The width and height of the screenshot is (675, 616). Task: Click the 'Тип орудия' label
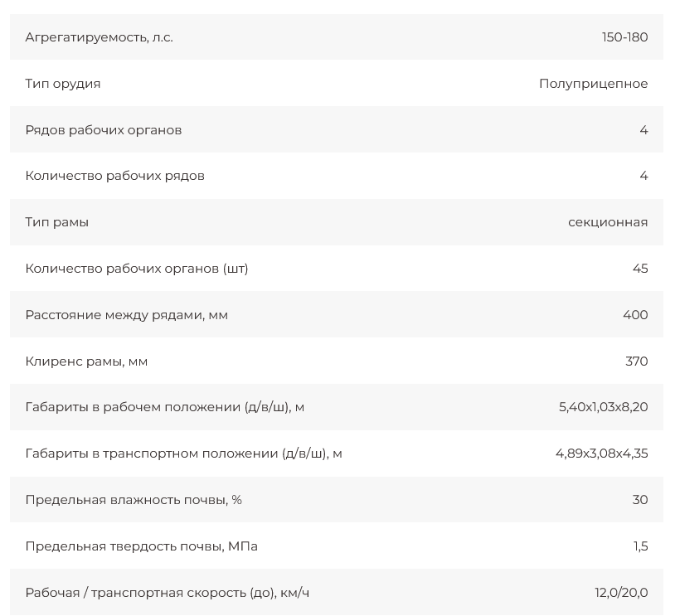click(63, 84)
